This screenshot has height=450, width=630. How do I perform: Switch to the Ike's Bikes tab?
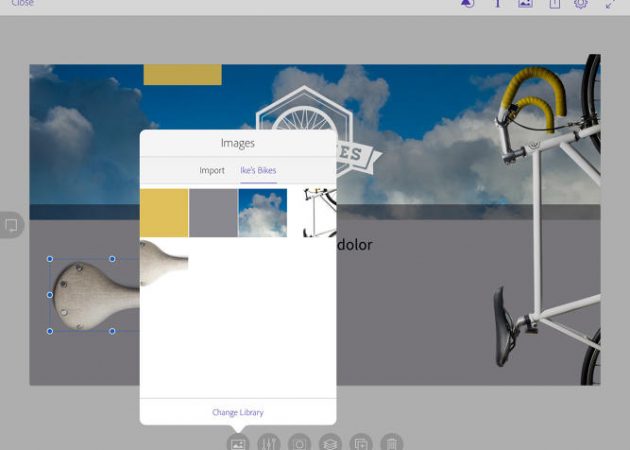click(x=258, y=171)
